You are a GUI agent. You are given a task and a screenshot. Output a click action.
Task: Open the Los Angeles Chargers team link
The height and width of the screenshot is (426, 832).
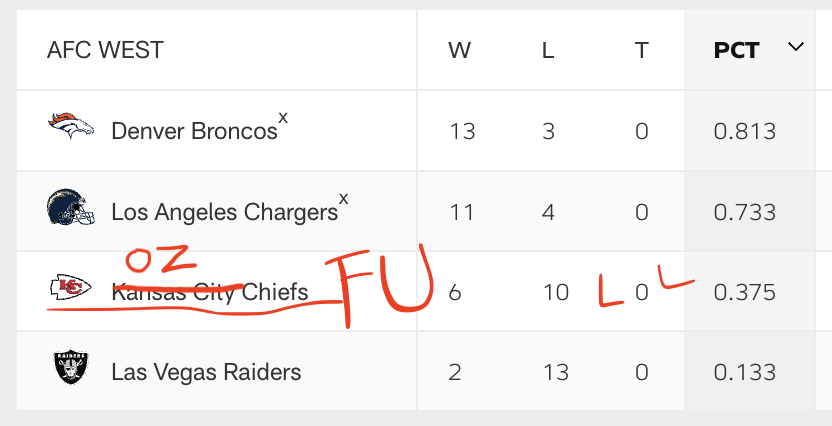point(224,212)
